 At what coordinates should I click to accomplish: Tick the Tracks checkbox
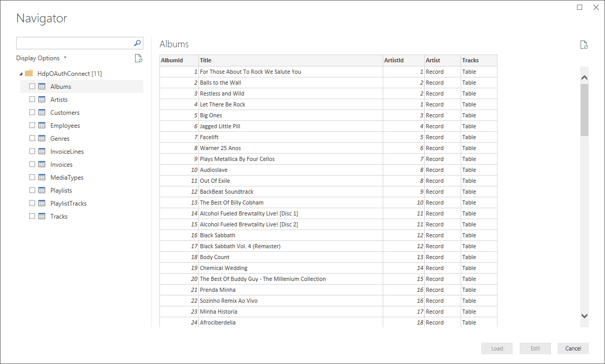coord(32,216)
